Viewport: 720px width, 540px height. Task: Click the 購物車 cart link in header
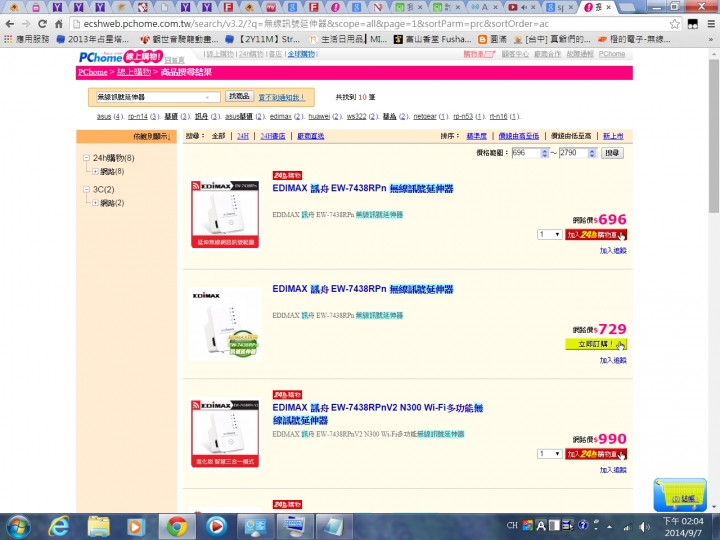[x=478, y=54]
